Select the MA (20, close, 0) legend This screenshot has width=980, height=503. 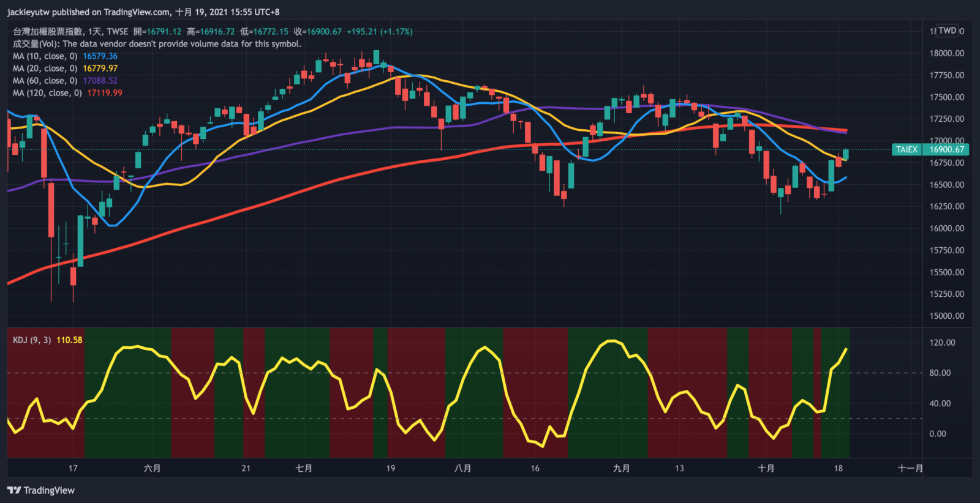[x=45, y=69]
